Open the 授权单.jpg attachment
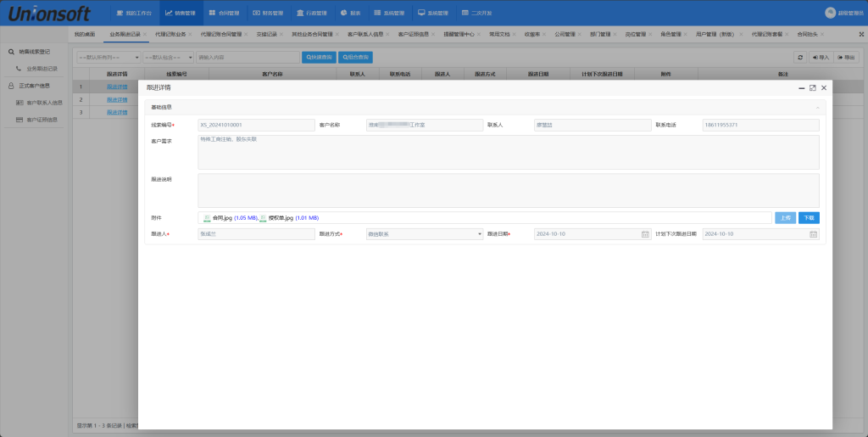 [281, 218]
